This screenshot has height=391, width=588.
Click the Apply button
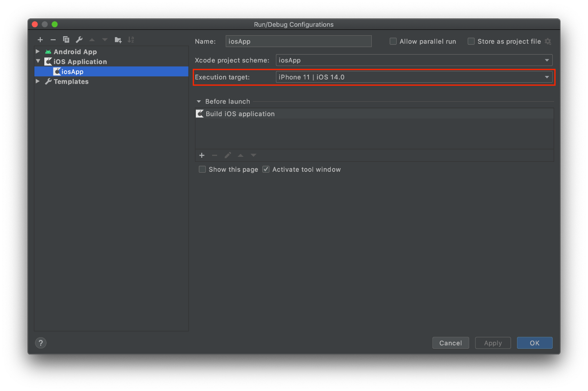pos(493,343)
